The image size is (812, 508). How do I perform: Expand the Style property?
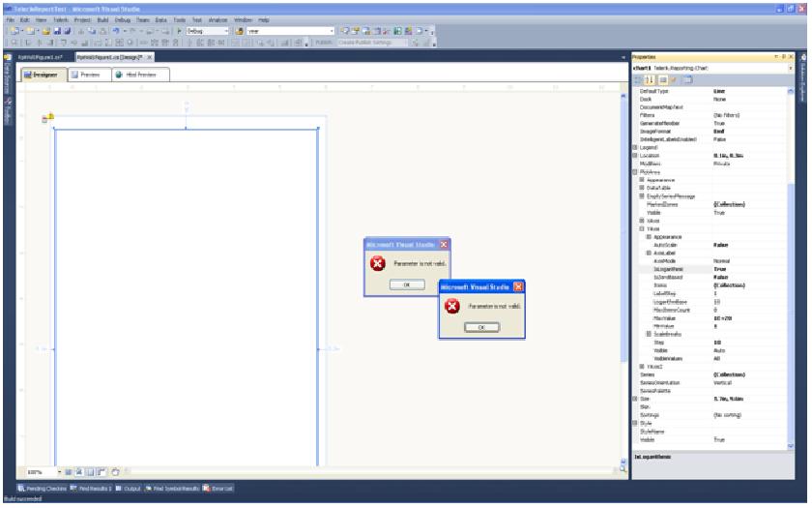click(x=635, y=424)
